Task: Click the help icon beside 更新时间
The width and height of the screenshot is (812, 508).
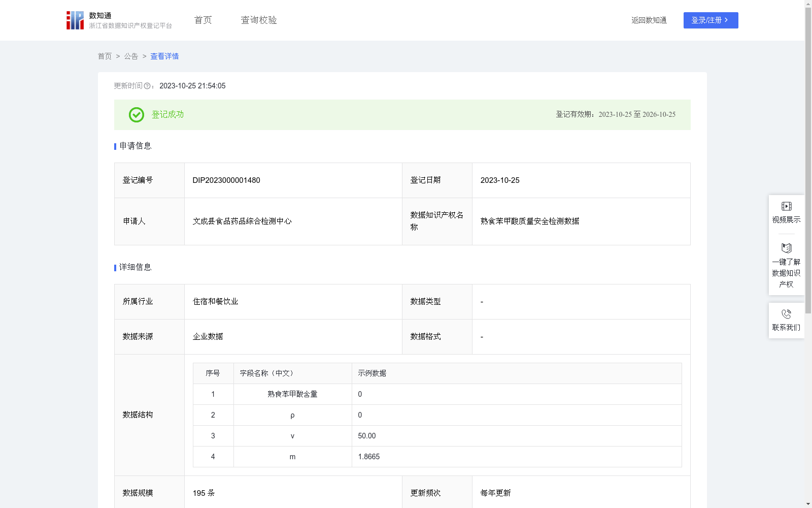Action: point(147,86)
